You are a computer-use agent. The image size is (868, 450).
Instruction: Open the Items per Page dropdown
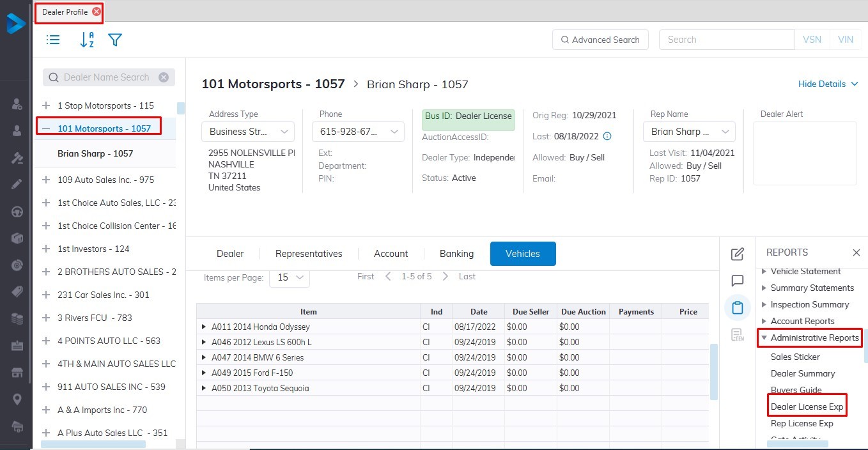[290, 277]
